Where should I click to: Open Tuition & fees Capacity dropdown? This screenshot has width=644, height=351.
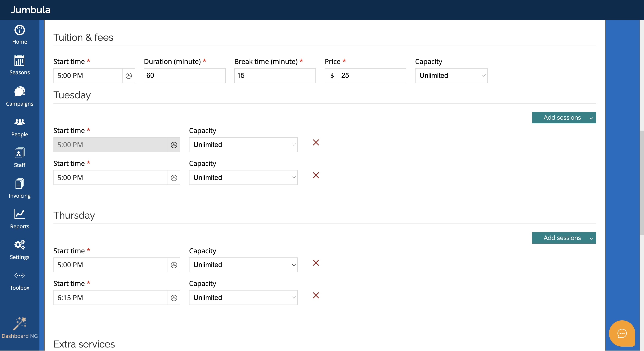point(451,76)
